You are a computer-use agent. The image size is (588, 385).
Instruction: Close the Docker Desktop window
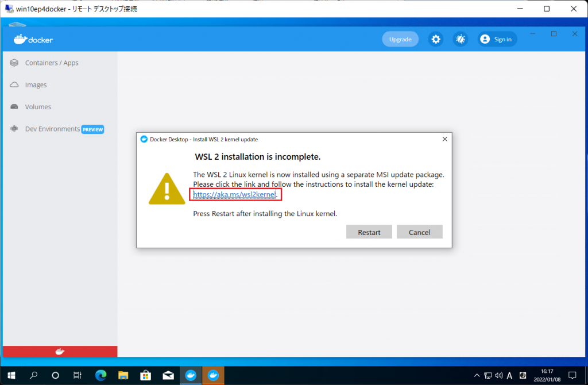(x=574, y=34)
